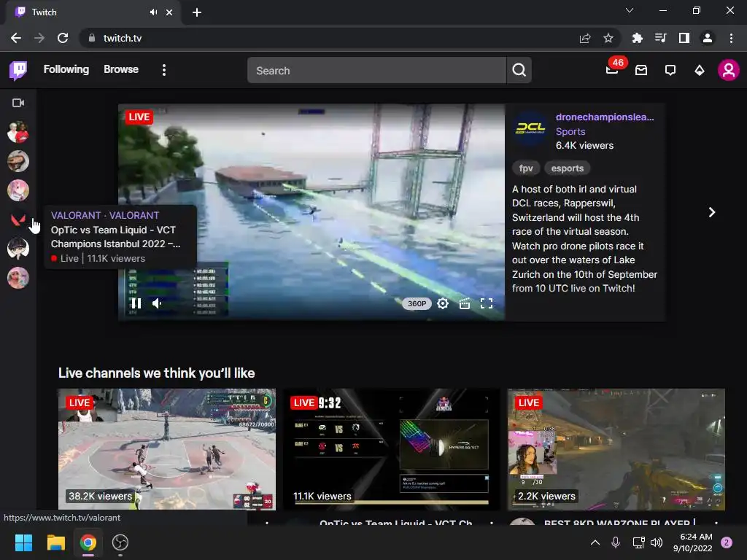Share this page from address bar
Image resolution: width=747 pixels, height=560 pixels.
[x=585, y=38]
